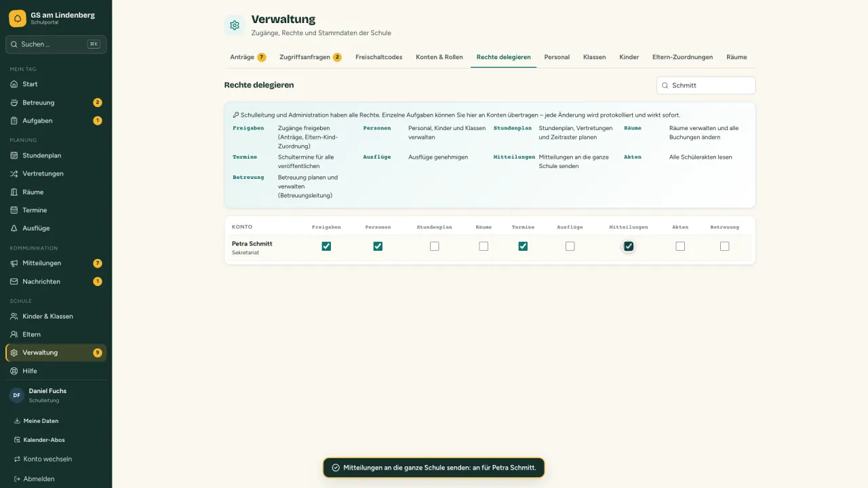Enable Akten right for Petra Schmitt
868x488 pixels.
(680, 246)
